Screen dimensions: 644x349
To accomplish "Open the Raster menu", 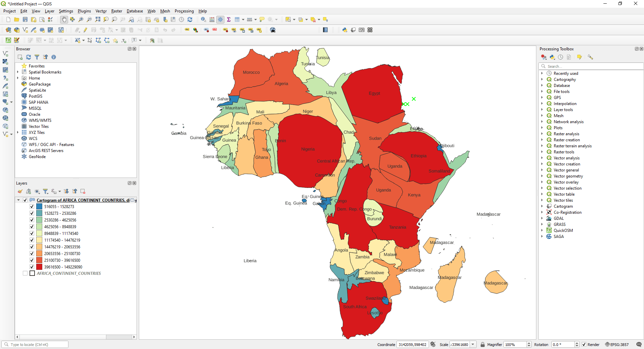I will tap(117, 11).
